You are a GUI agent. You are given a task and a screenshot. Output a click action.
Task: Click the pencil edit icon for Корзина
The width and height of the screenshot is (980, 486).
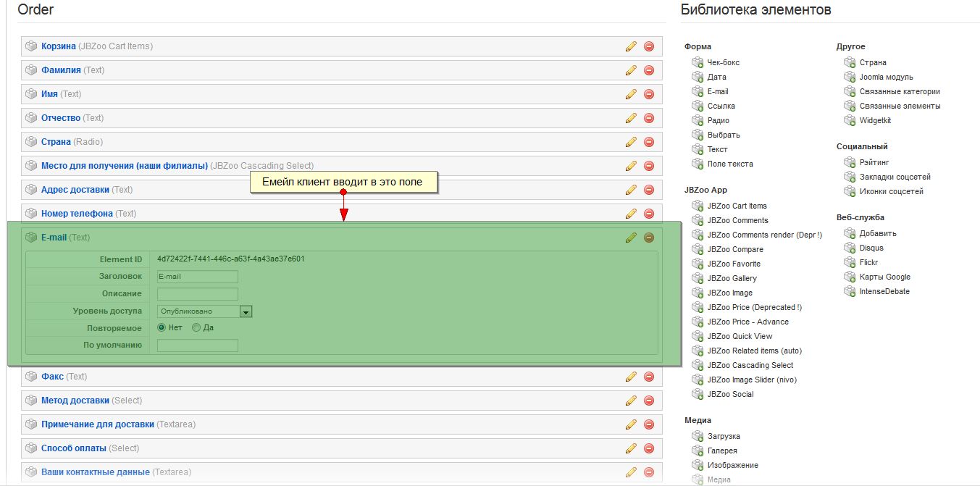(631, 46)
